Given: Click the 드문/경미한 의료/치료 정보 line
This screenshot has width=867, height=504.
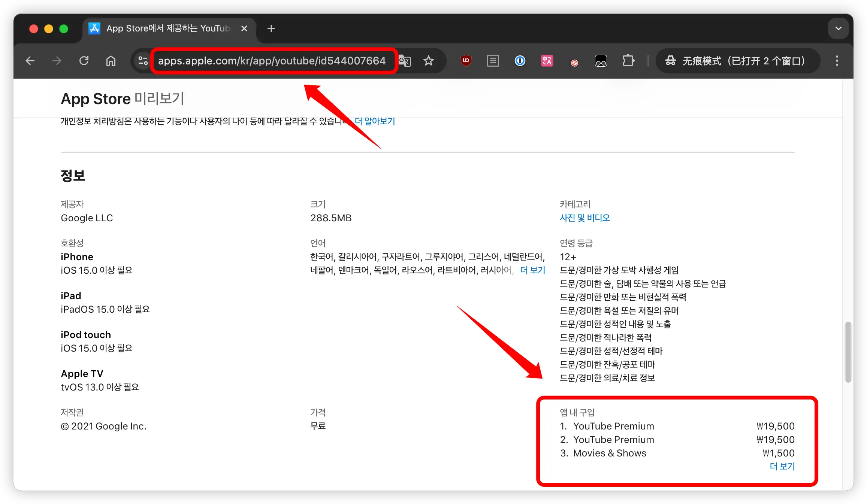Looking at the screenshot, I should [x=607, y=378].
